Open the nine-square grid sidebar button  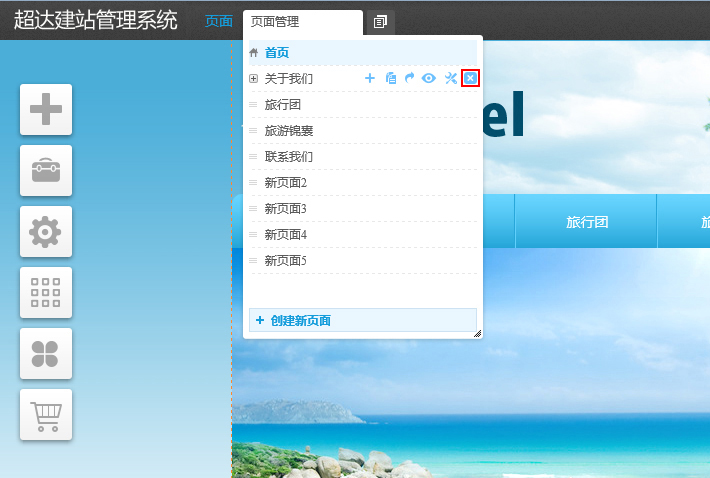(x=46, y=292)
